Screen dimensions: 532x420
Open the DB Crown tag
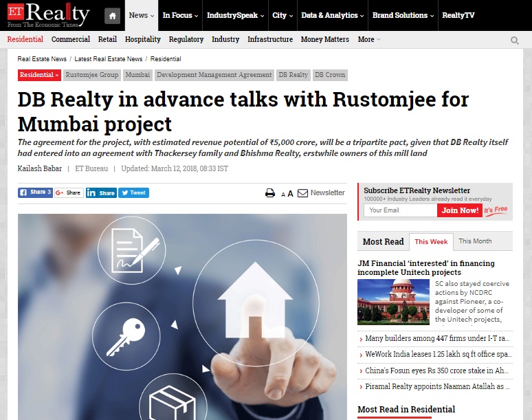(x=330, y=75)
